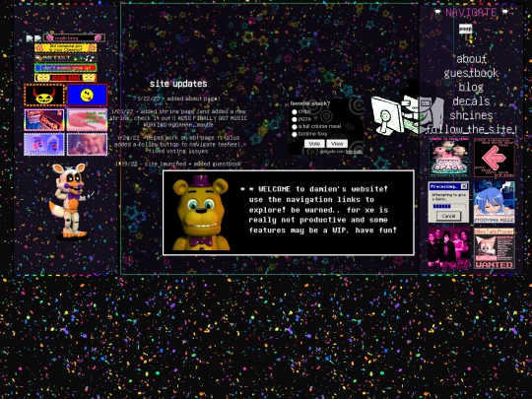Image resolution: width=532 pixels, height=399 pixels.
Task: Click the Pepsi bottles stamp
Action: pos(44,144)
